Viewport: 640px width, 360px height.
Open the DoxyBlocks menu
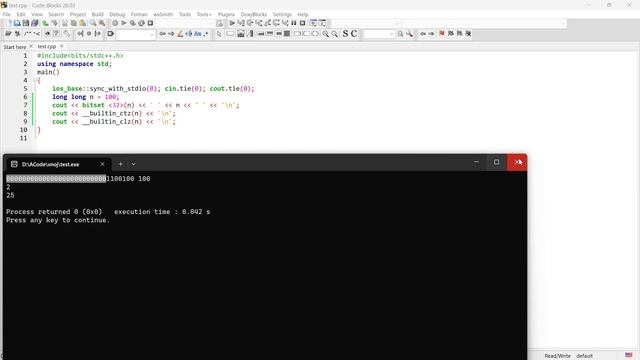[253, 14]
